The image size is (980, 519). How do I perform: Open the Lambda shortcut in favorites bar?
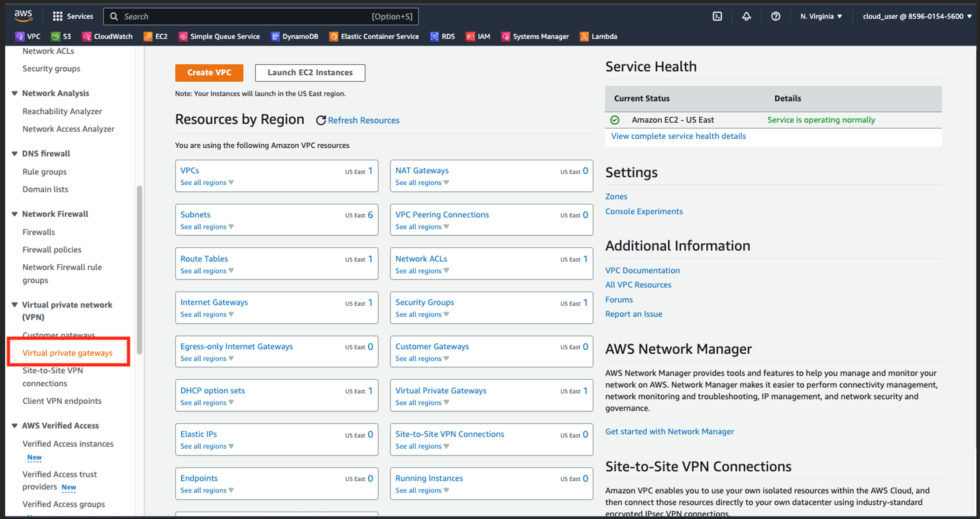(x=598, y=36)
